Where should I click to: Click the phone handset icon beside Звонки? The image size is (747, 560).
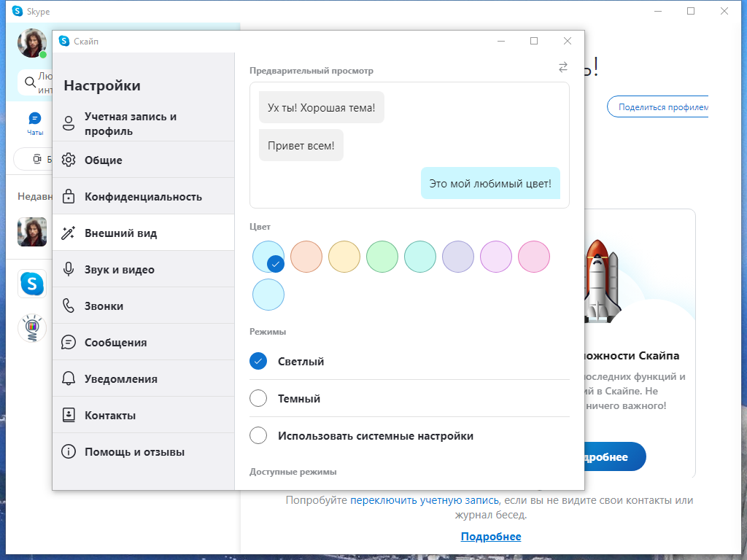coord(69,306)
